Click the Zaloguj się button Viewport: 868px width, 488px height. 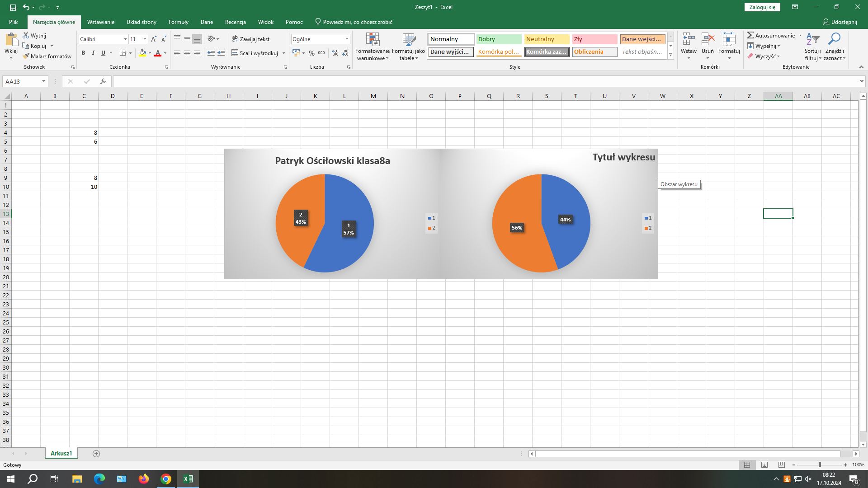coord(762,7)
